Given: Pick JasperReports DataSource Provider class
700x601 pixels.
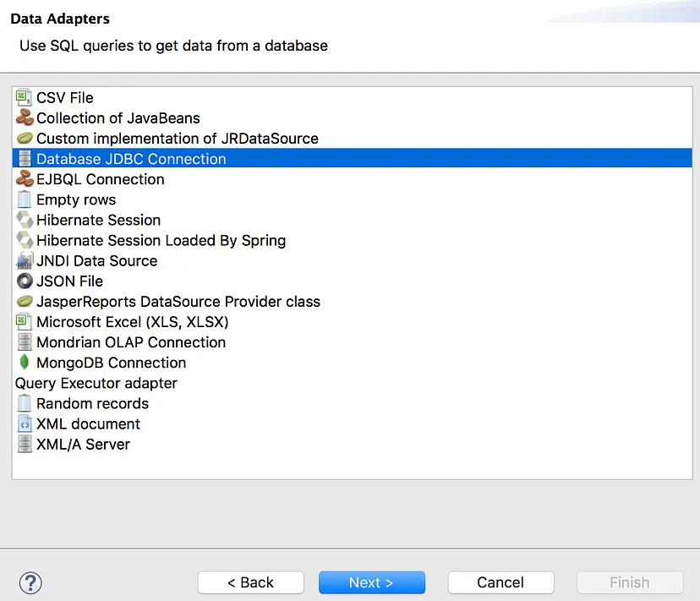Looking at the screenshot, I should tap(178, 302).
